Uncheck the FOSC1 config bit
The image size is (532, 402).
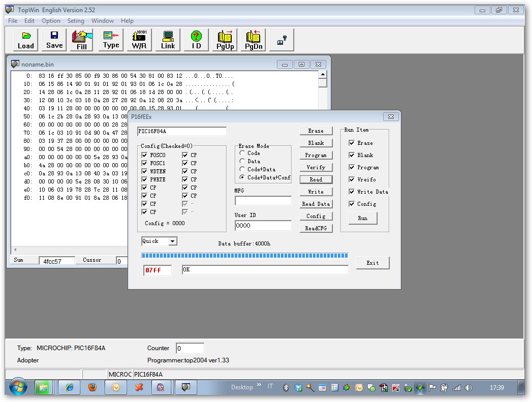[144, 163]
